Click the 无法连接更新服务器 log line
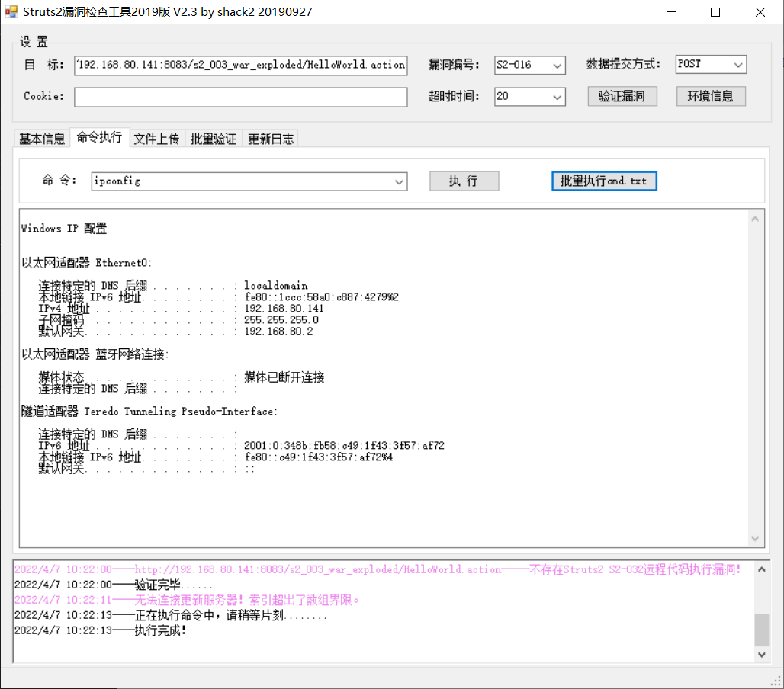Viewport: 784px width, 689px height. [187, 600]
